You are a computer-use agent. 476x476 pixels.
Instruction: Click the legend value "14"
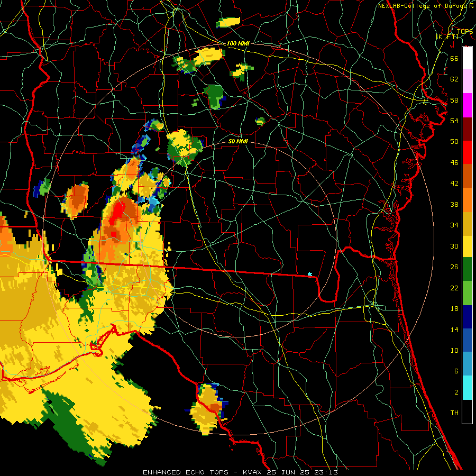click(454, 329)
